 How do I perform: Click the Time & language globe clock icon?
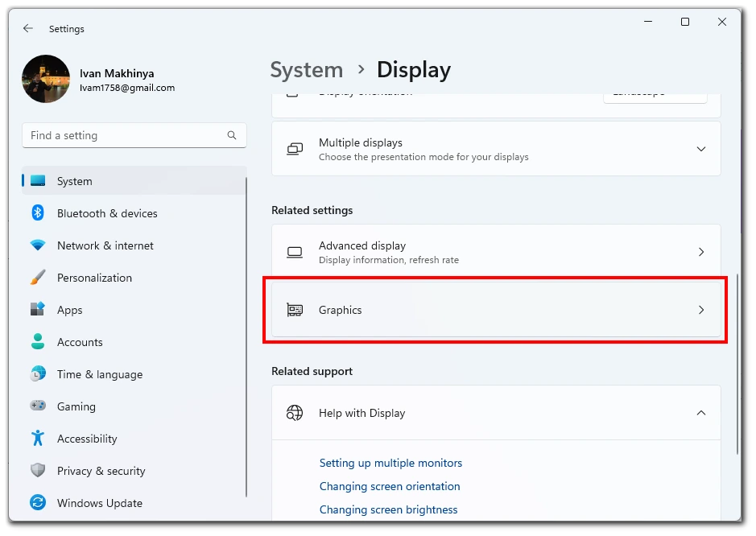tap(38, 373)
